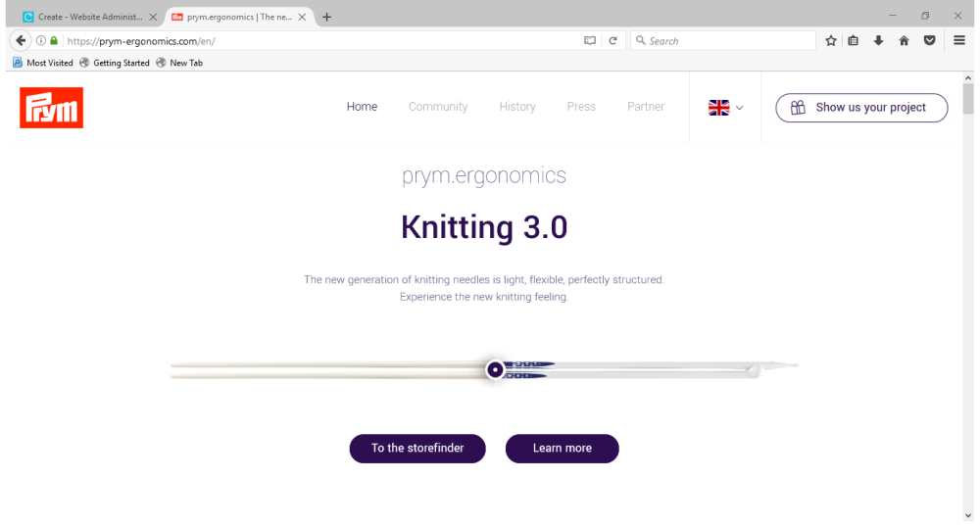Switch to Create - Website Administration tab
The image size is (980, 527).
(x=89, y=17)
